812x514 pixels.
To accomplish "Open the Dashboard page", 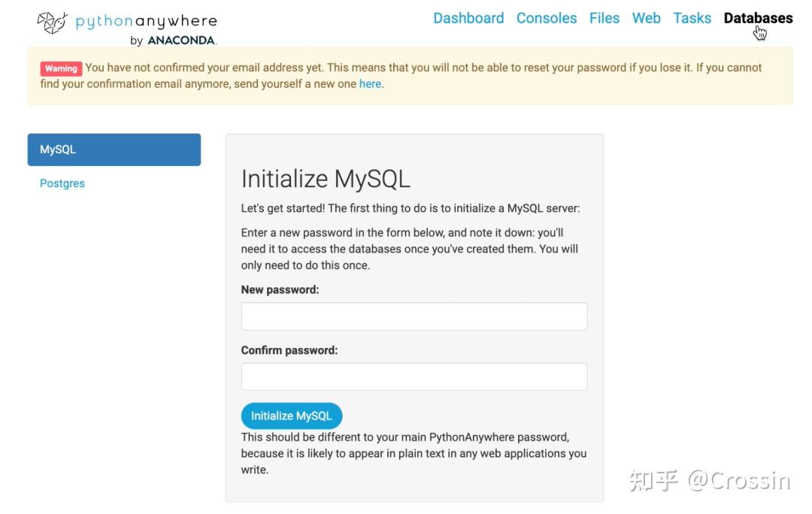I will point(468,18).
